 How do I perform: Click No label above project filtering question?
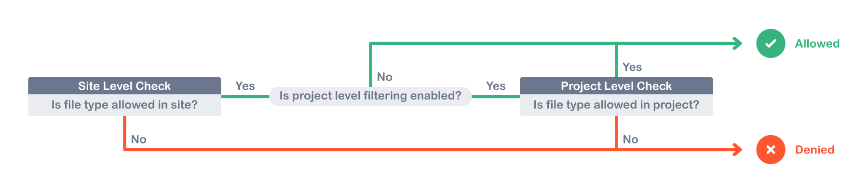click(x=385, y=77)
